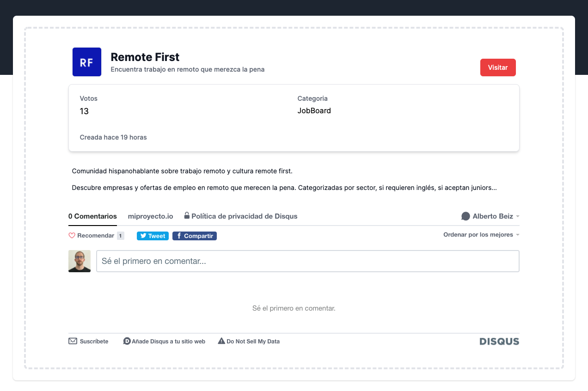This screenshot has height=391, width=588.
Task: Click the 'Descubre empresas y ofertas' paragraph
Action: click(x=284, y=188)
